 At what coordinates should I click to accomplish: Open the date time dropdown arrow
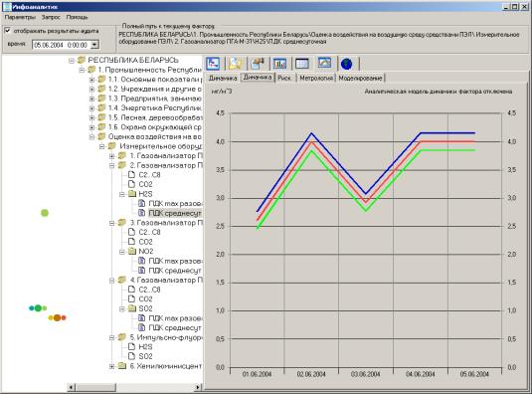pos(95,45)
